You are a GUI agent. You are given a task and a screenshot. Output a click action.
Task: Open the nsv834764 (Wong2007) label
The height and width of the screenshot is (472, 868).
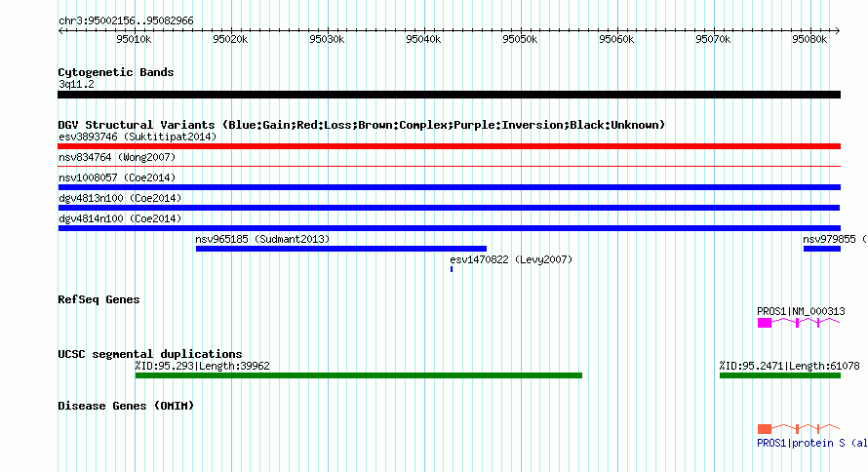pos(117,157)
